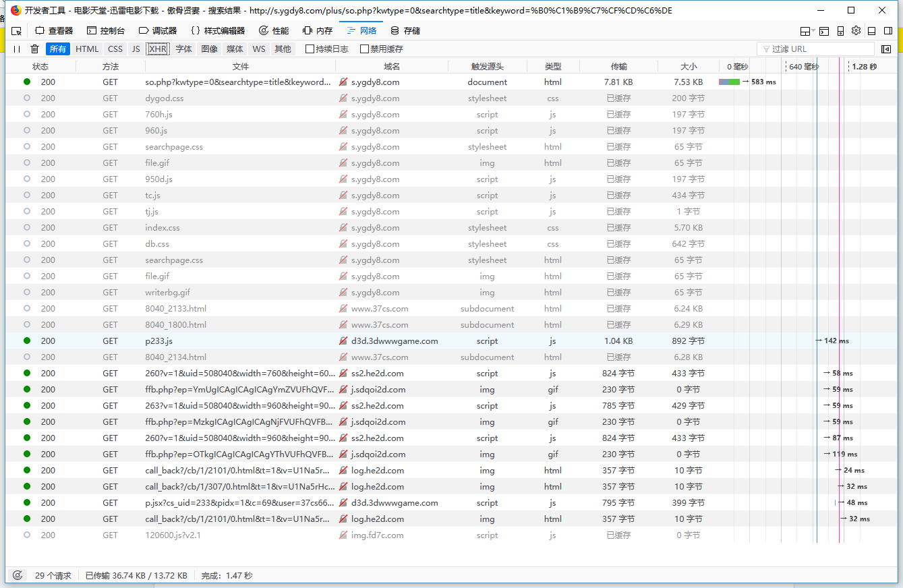This screenshot has height=588, width=903.
Task: Switch to the 控制台 console tab
Action: click(106, 31)
